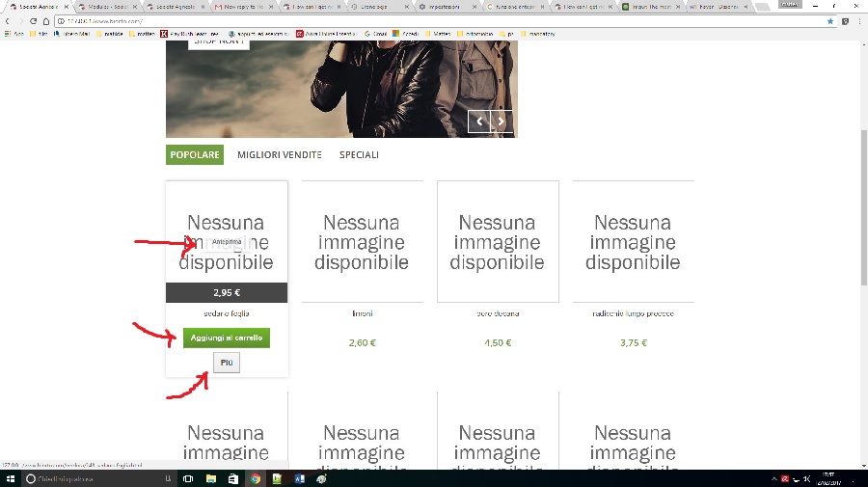The height and width of the screenshot is (487, 868).
Task: Click the radicchio placeholder image
Action: [x=634, y=242]
